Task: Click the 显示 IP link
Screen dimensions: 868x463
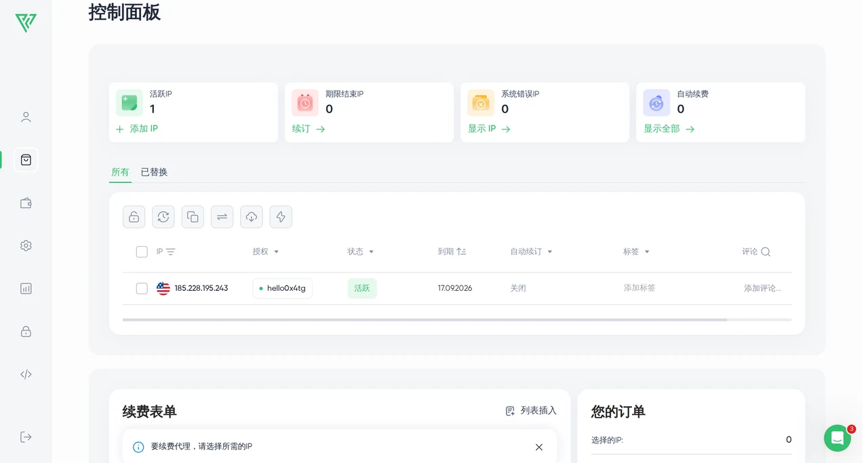Action: [489, 129]
